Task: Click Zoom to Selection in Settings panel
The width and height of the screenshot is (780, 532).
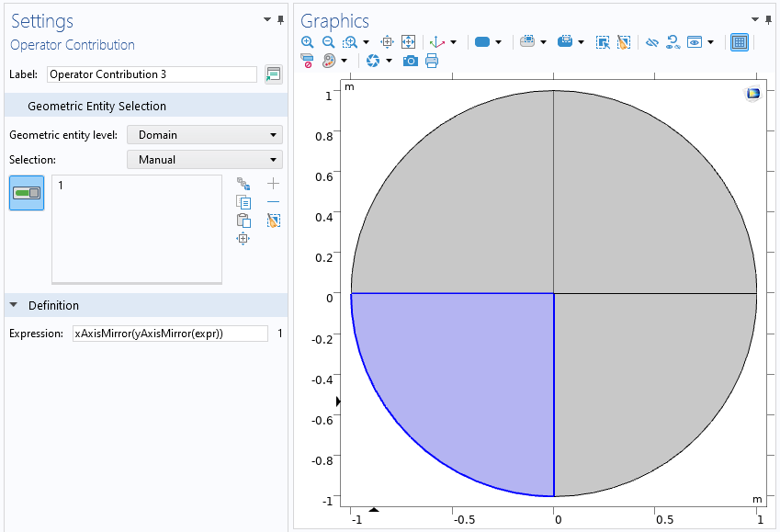Action: [243, 239]
